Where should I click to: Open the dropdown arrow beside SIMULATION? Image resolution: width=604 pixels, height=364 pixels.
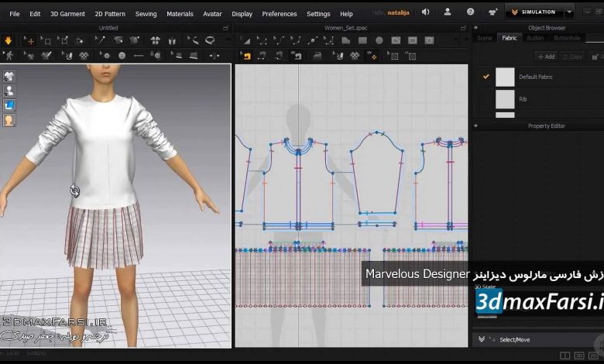click(x=569, y=12)
